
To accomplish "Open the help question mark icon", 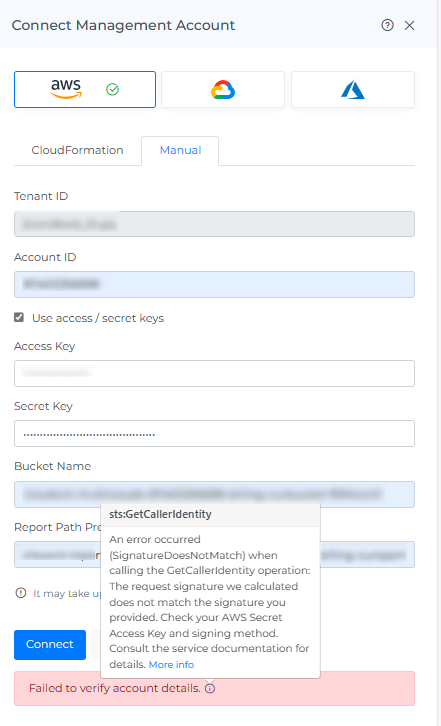I will [387, 25].
